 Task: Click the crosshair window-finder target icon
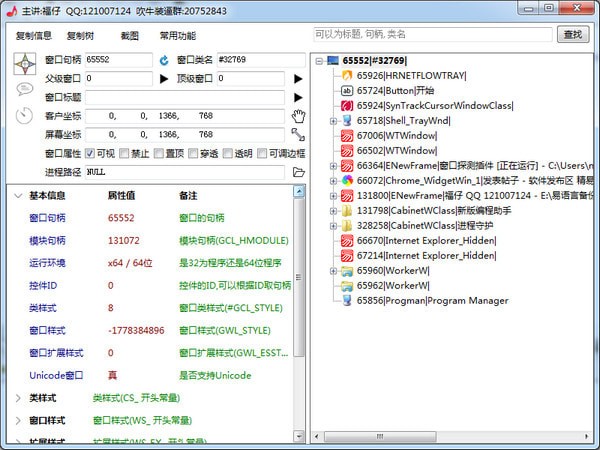[x=25, y=64]
